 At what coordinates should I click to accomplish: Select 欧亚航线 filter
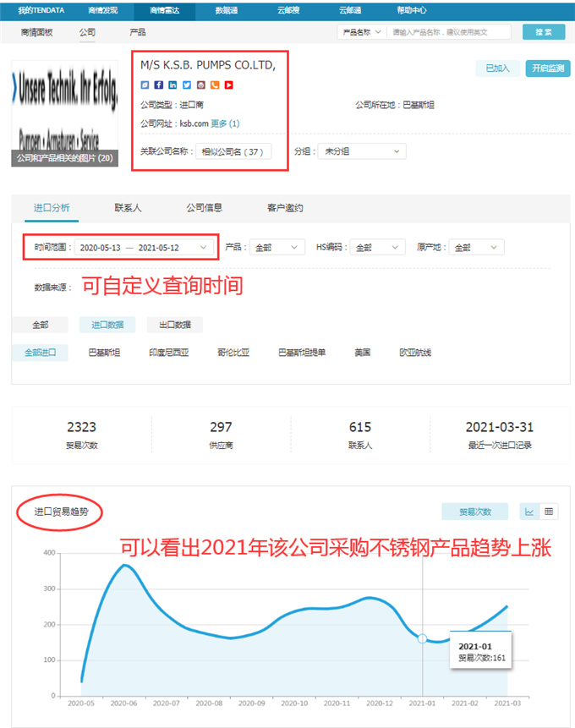tap(415, 353)
